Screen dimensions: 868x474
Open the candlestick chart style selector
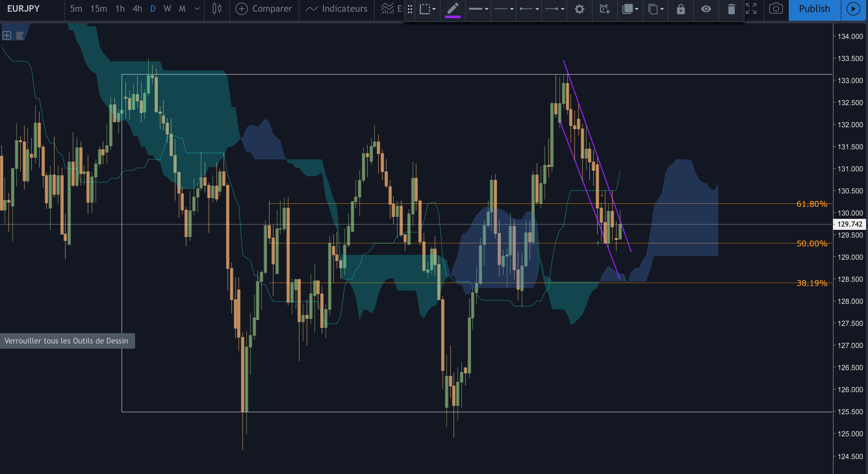(x=217, y=9)
